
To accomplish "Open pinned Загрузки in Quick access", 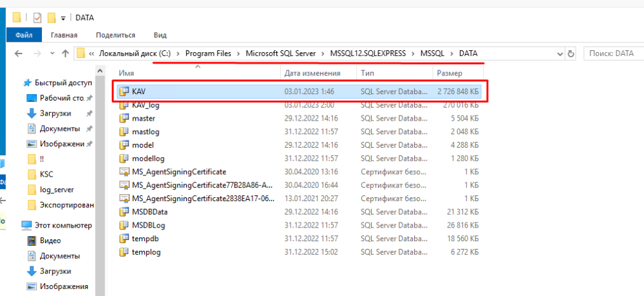I will [55, 113].
